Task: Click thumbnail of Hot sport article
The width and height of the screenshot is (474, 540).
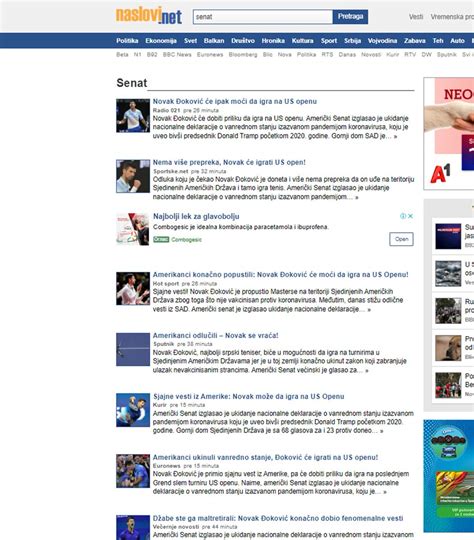Action: 133,289
